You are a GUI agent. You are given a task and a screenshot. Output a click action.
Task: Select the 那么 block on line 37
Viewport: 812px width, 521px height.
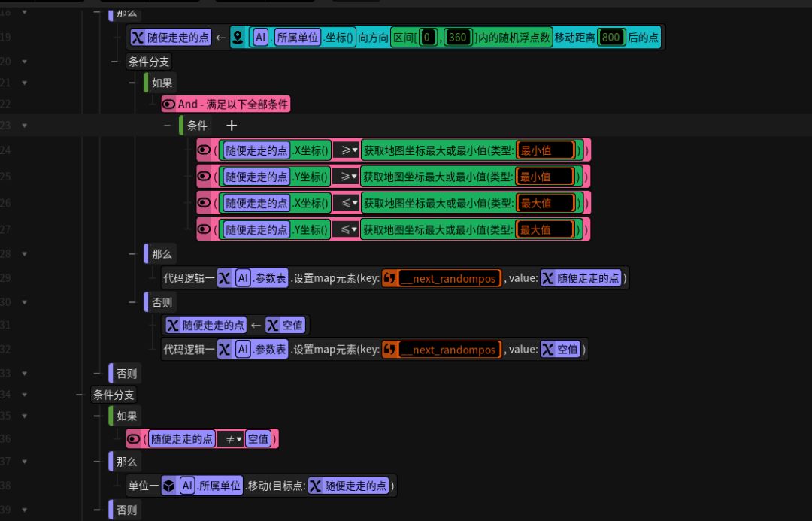[126, 462]
